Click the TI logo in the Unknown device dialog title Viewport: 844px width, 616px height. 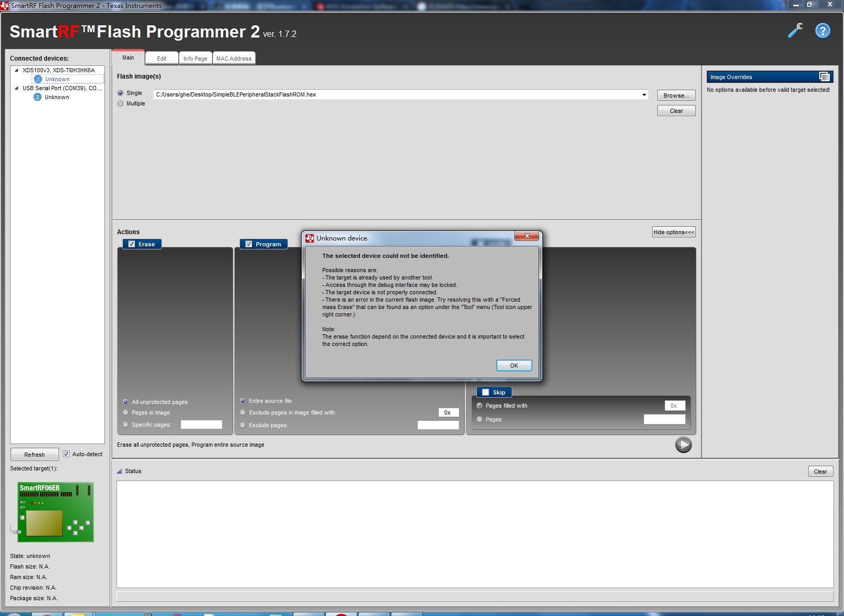[x=310, y=238]
